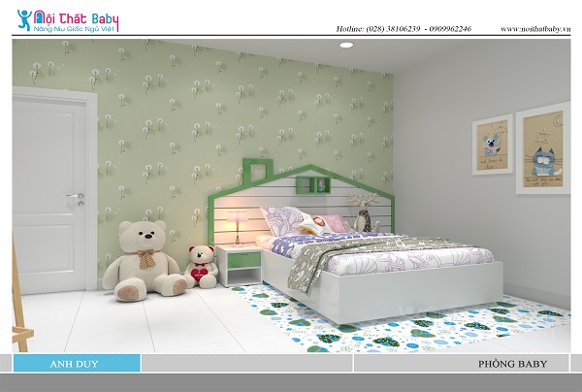582x392 pixels.
Task: Click the koala picture frame on the wall
Action: click(x=492, y=144)
